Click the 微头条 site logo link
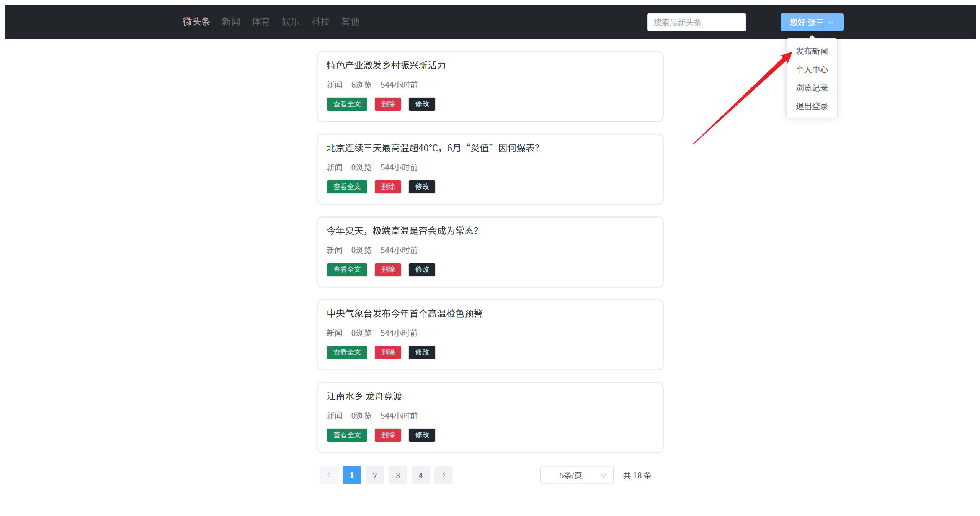The image size is (980, 516). pyautogui.click(x=196, y=21)
